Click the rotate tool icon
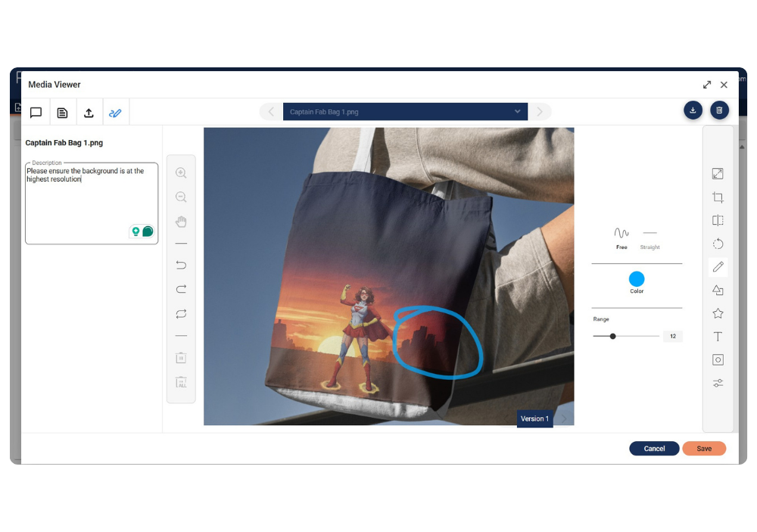Viewport: 757px width, 532px height. pos(718,244)
